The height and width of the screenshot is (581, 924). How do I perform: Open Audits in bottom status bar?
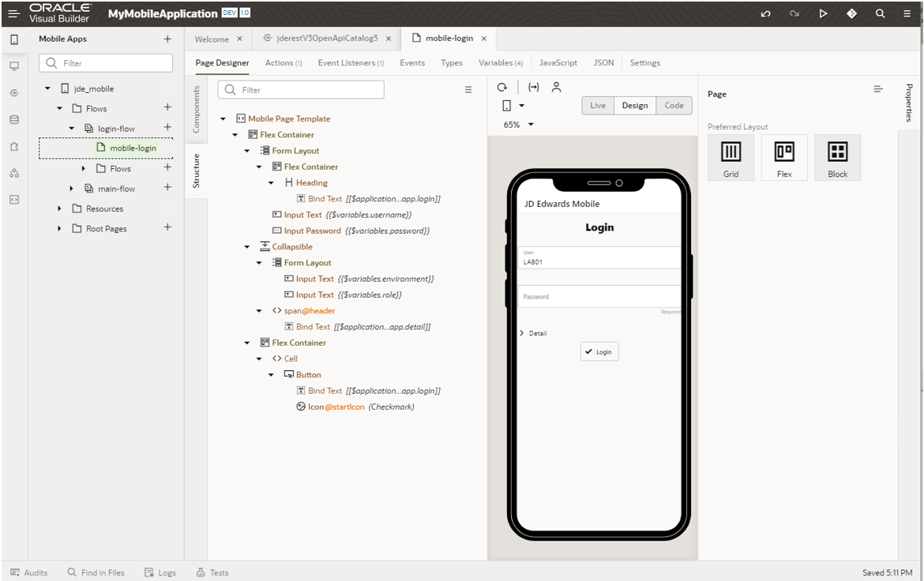tap(29, 572)
